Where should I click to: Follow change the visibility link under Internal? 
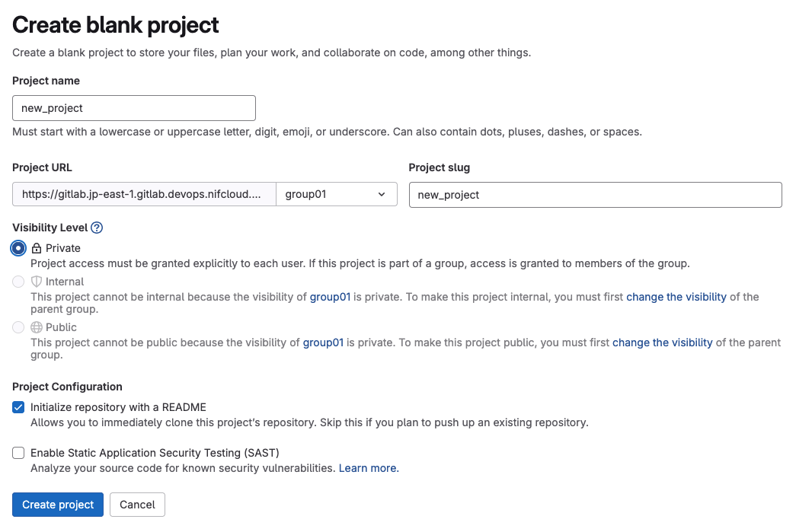(x=676, y=297)
